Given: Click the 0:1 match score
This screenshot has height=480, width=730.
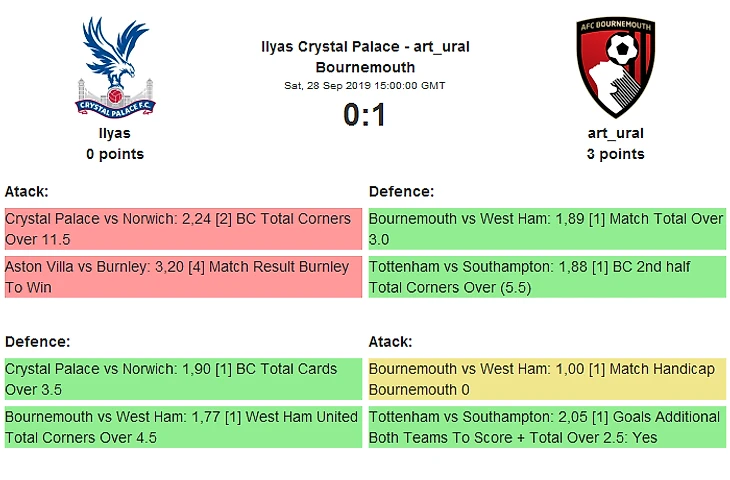Looking at the screenshot, I should coord(365,115).
